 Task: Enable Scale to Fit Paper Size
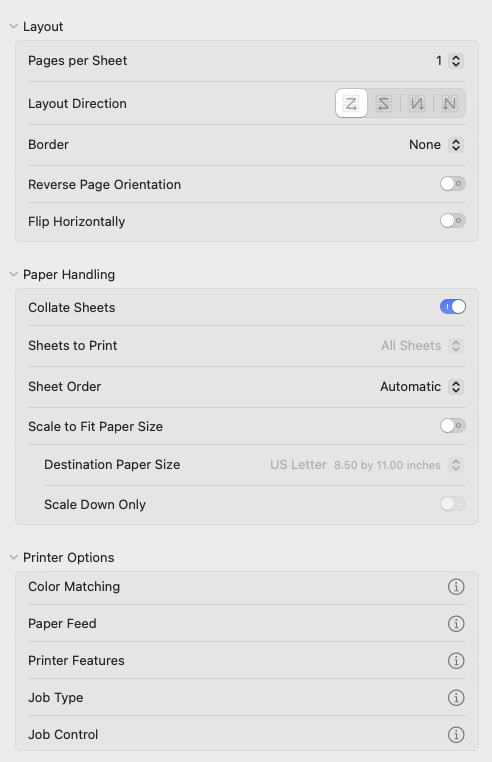(453, 426)
